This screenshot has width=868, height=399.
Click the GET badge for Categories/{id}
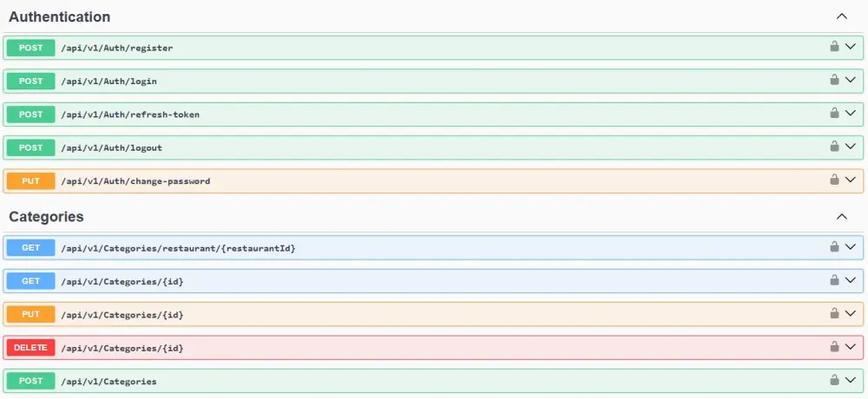click(x=31, y=281)
